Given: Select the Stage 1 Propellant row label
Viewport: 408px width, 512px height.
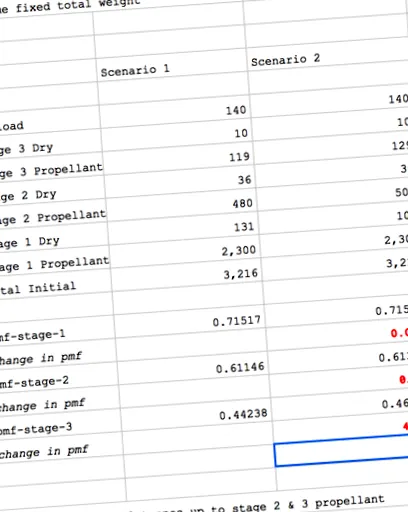Looking at the screenshot, I should pyautogui.click(x=55, y=264).
